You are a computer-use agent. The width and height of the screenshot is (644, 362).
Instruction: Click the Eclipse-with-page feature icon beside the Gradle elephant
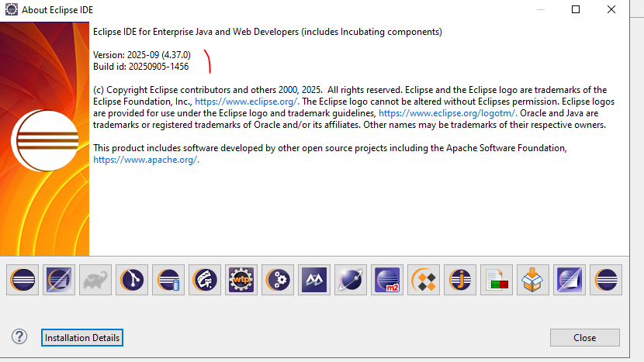coord(59,280)
